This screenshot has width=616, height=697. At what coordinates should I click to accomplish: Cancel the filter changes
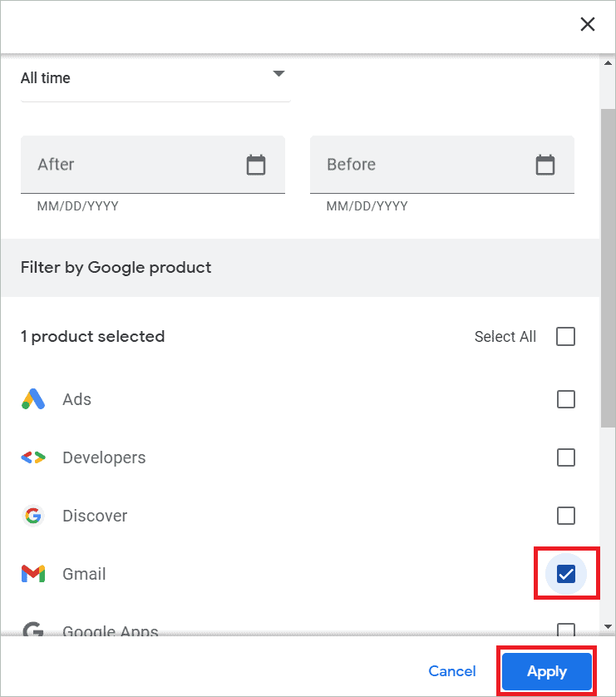(451, 671)
